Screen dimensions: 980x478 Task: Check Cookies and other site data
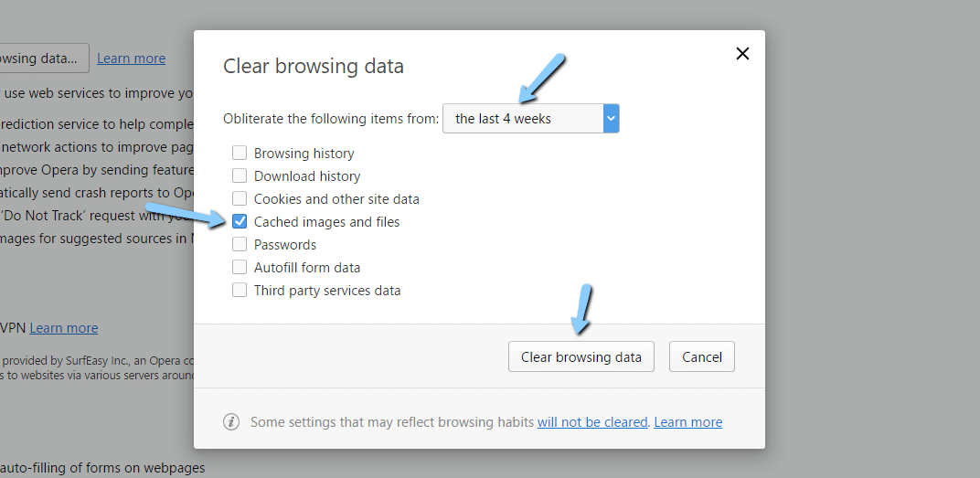(x=240, y=199)
